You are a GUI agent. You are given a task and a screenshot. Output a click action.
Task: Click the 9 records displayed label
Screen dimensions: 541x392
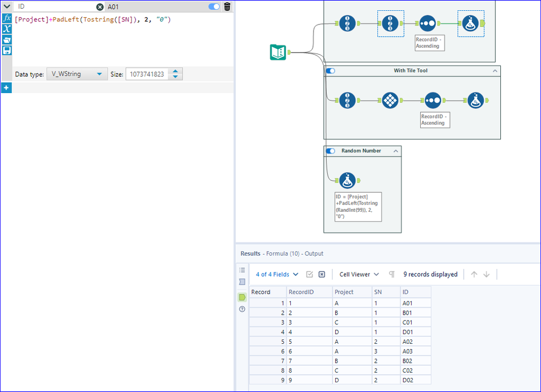(x=430, y=275)
